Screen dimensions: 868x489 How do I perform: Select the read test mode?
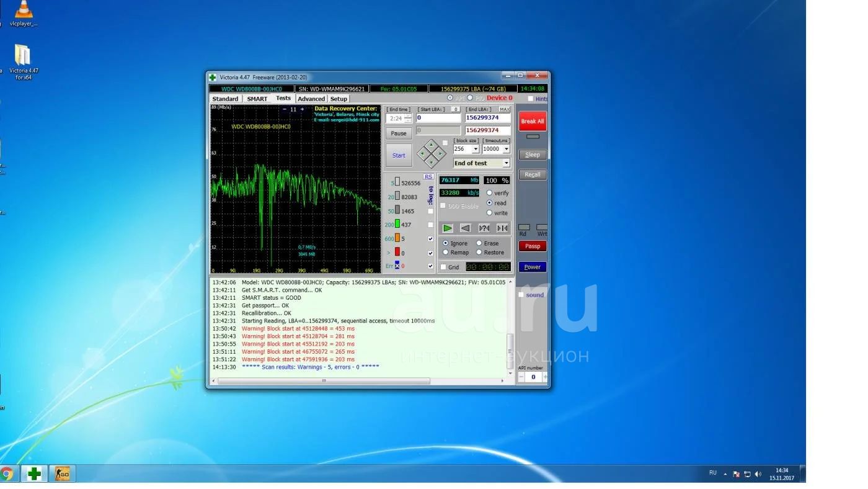point(489,203)
